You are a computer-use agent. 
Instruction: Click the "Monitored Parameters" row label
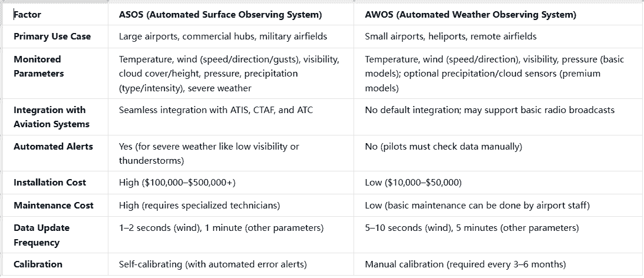pos(38,67)
